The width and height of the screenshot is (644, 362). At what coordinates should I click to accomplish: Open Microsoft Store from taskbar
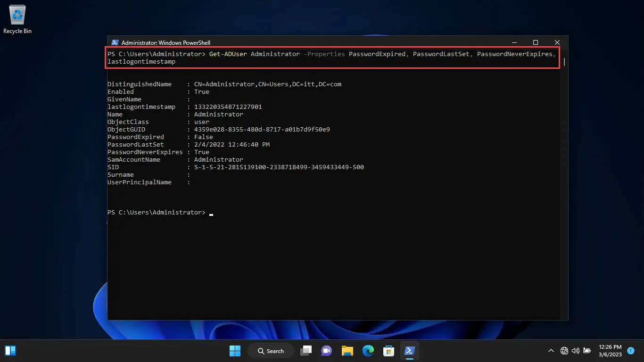coord(388,351)
